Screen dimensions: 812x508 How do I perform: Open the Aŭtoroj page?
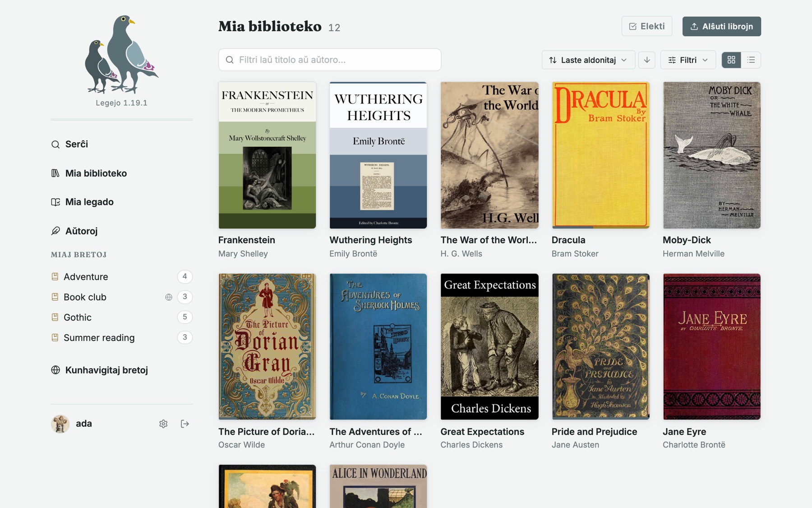(x=74, y=231)
